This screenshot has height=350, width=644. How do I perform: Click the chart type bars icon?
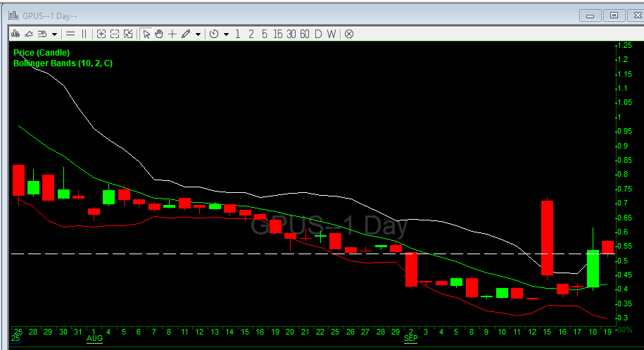(15, 33)
